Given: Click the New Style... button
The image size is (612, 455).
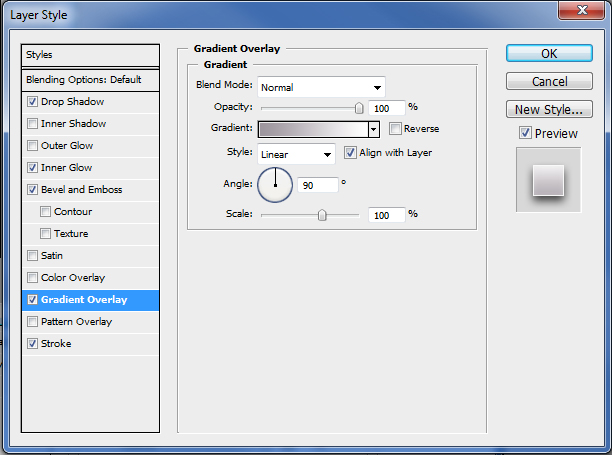Looking at the screenshot, I should [549, 109].
